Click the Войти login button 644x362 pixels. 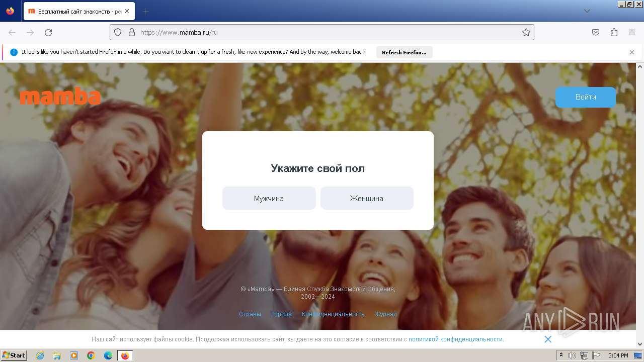point(586,97)
